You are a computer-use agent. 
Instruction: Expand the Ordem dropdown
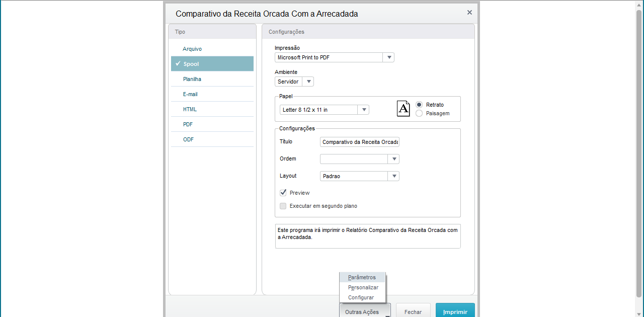pos(393,159)
